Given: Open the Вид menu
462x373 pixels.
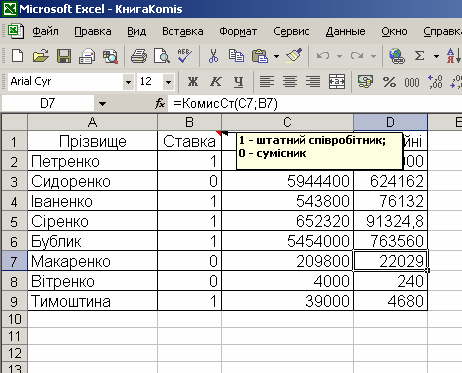Looking at the screenshot, I should click(x=137, y=31).
